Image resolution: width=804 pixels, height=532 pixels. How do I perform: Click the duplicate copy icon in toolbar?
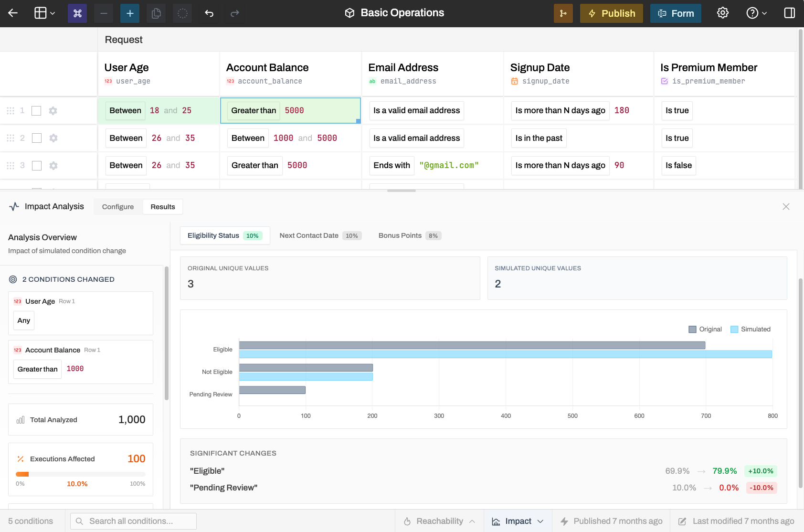tap(156, 13)
